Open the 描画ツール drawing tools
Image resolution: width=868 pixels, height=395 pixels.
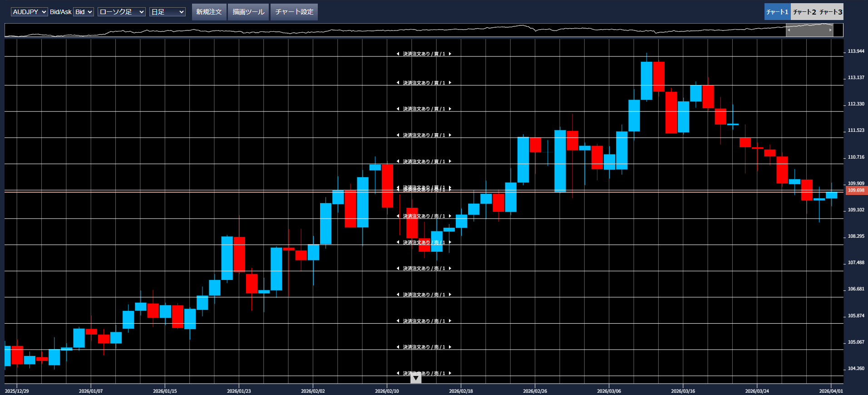(248, 12)
